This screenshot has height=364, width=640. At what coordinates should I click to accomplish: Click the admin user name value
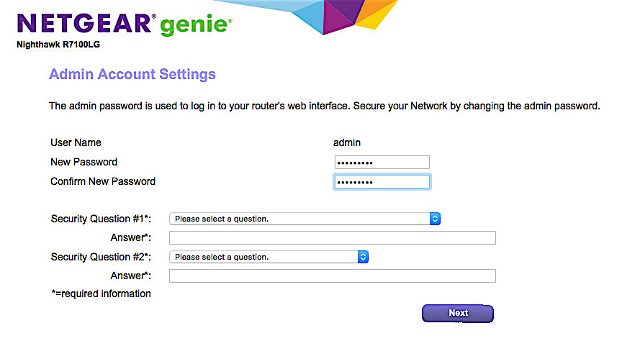[347, 143]
